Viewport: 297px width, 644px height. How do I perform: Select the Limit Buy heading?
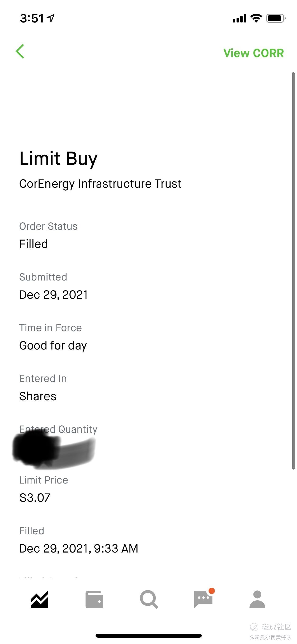click(59, 159)
